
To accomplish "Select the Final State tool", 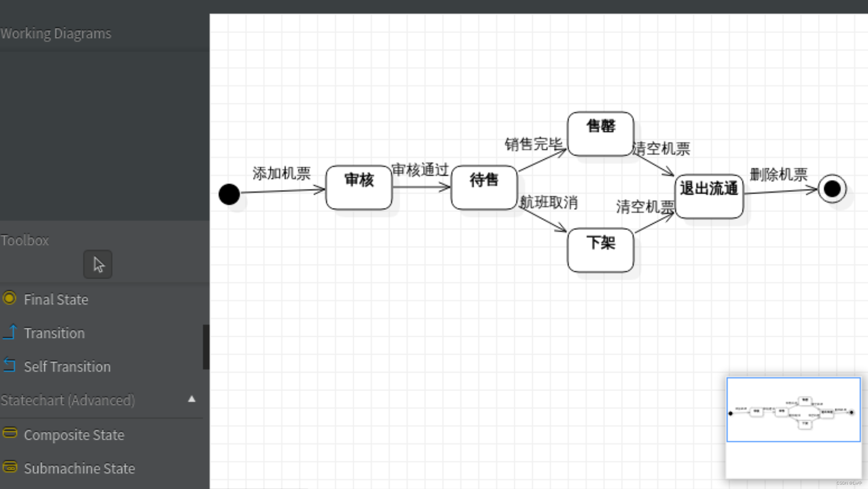I will (56, 299).
